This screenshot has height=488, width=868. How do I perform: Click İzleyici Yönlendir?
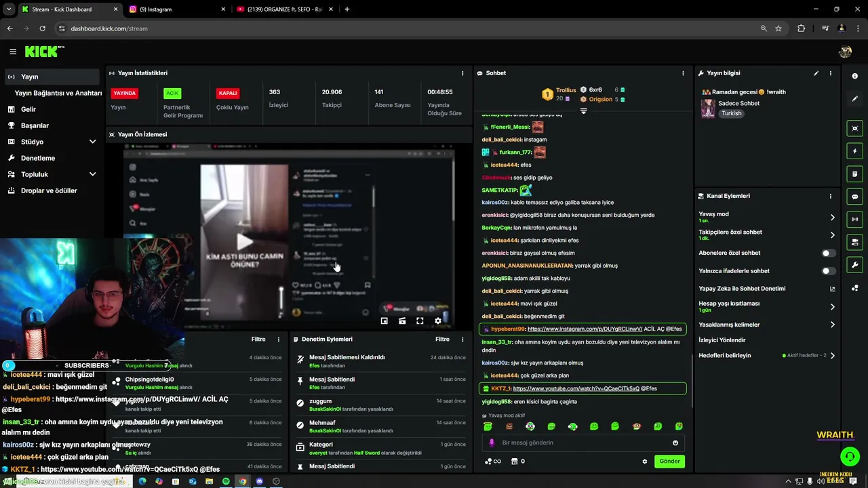click(722, 340)
